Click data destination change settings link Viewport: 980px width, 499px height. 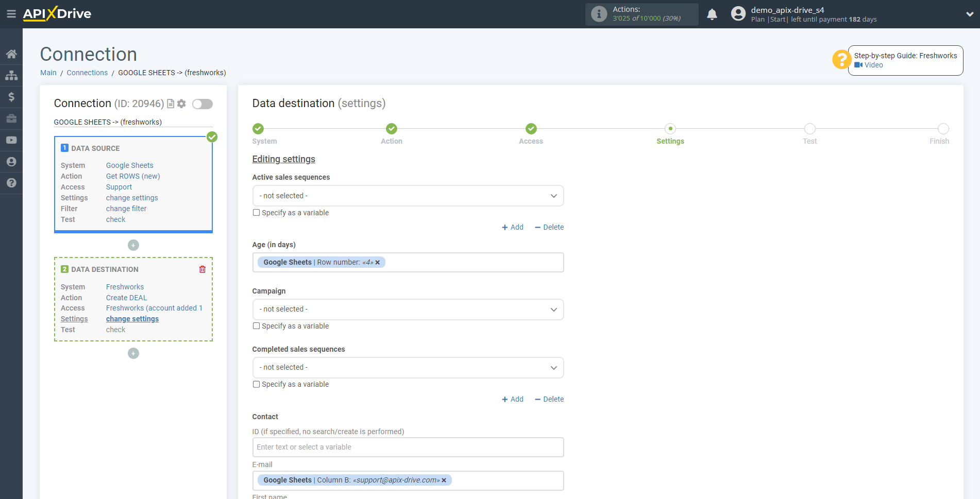click(x=132, y=319)
